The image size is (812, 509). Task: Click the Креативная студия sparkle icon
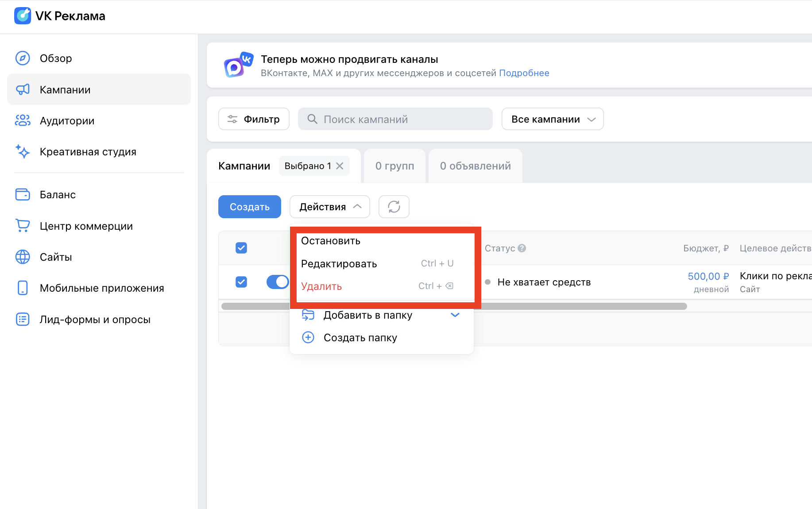point(23,151)
